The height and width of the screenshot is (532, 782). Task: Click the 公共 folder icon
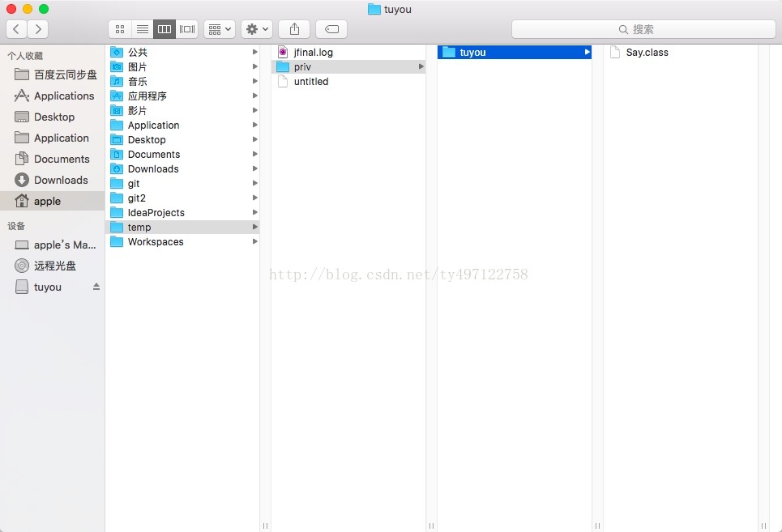click(x=117, y=52)
